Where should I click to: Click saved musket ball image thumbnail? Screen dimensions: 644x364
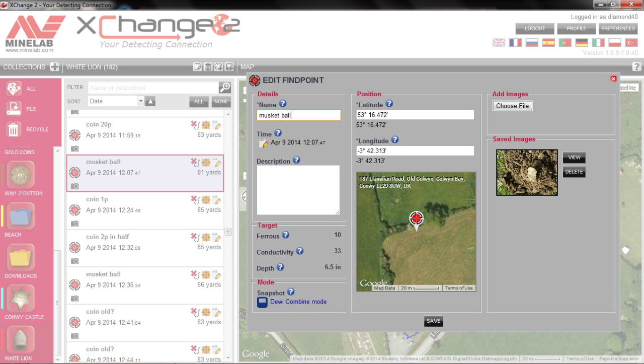point(527,172)
